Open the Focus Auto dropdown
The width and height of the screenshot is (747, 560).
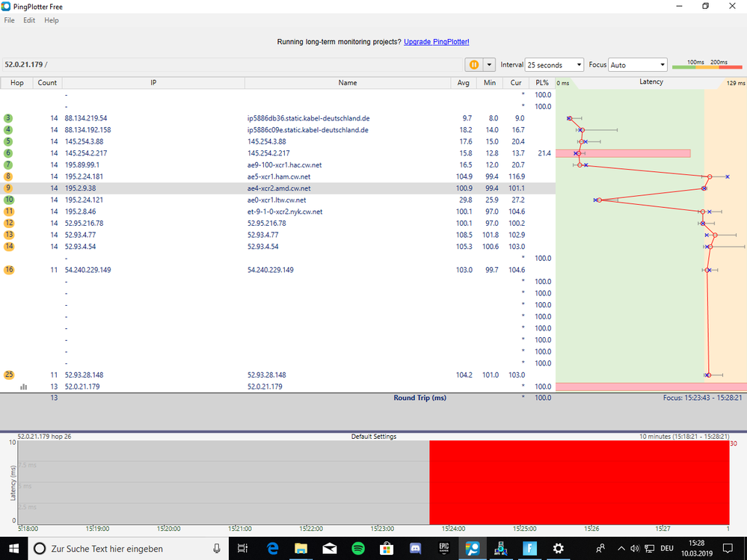tap(637, 65)
